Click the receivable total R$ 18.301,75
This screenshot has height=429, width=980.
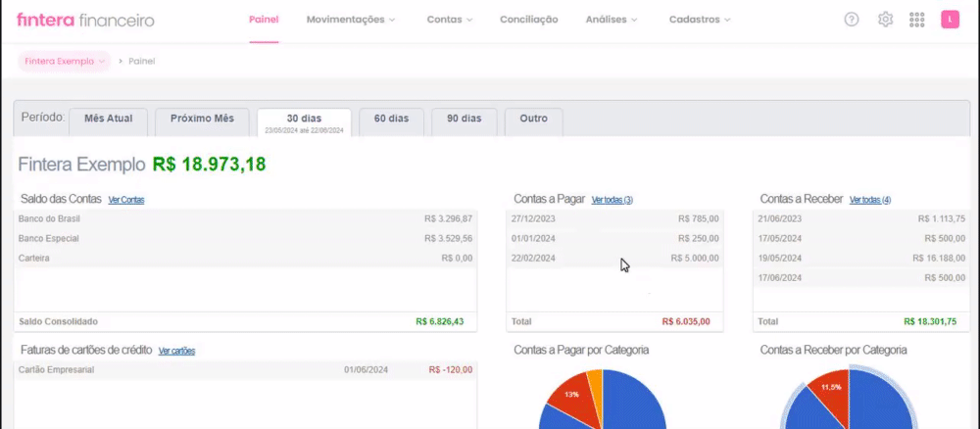(x=930, y=321)
